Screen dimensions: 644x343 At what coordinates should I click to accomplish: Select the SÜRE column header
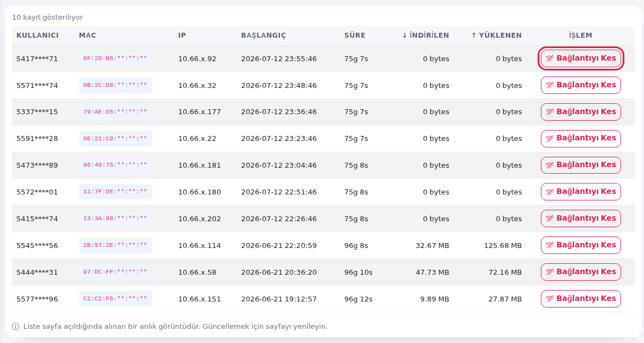355,36
